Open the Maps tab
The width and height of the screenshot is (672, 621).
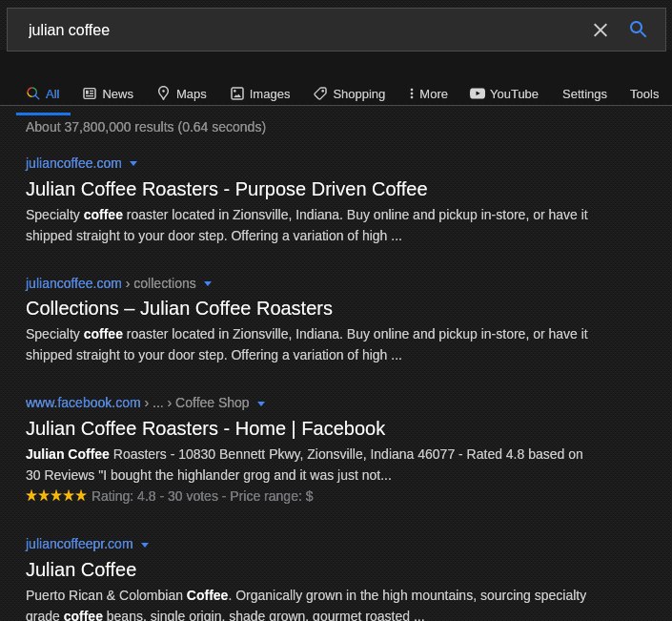182,93
